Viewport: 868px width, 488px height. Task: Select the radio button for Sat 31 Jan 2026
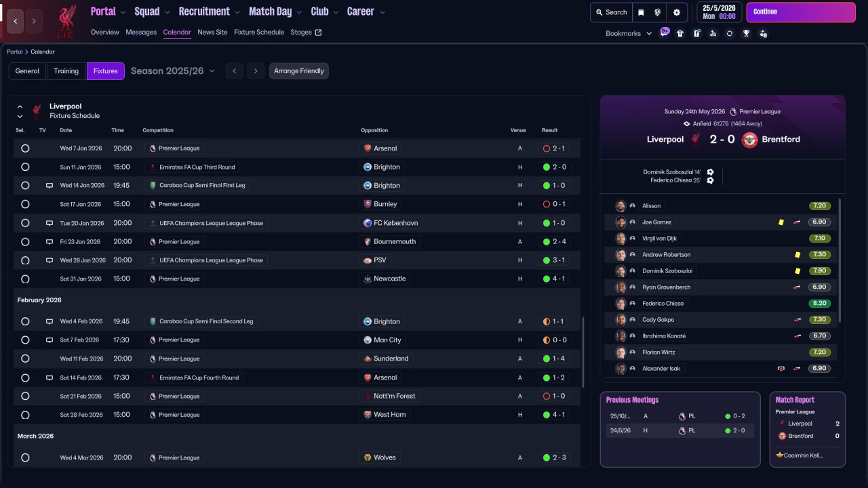25,279
